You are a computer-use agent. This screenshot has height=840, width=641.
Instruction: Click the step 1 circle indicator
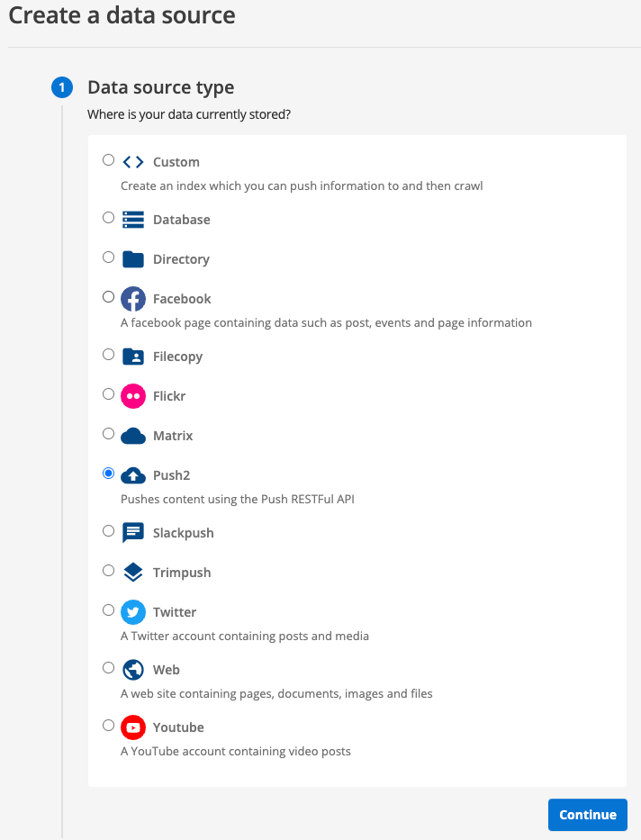click(x=61, y=87)
